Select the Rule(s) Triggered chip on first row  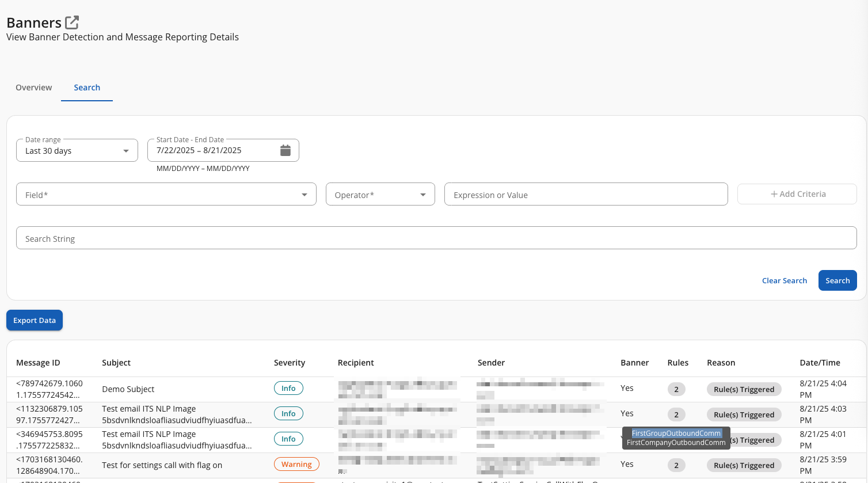[x=744, y=389]
